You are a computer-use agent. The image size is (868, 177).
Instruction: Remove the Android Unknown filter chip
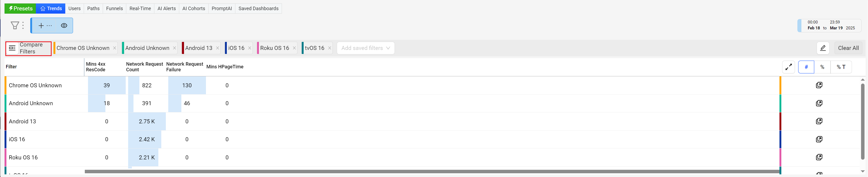[175, 48]
